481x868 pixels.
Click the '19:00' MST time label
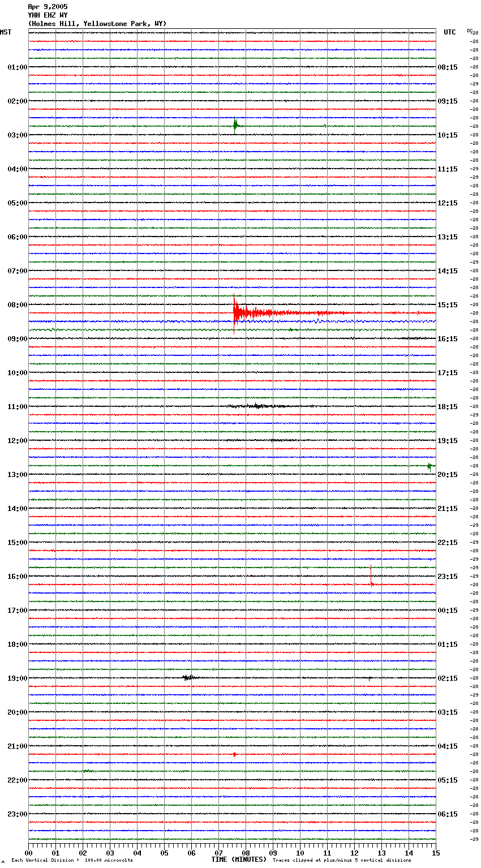point(17,678)
